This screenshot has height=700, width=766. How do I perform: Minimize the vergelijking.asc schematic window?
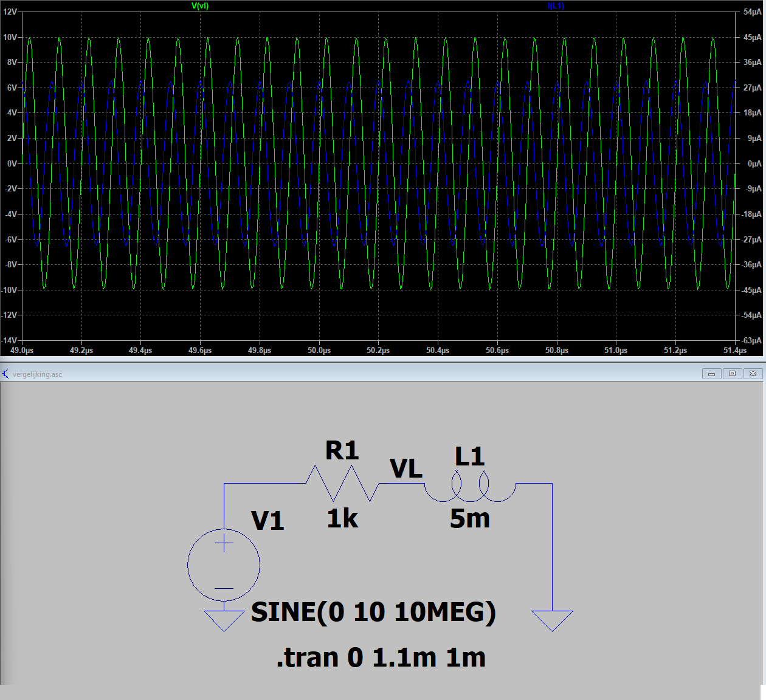click(711, 374)
